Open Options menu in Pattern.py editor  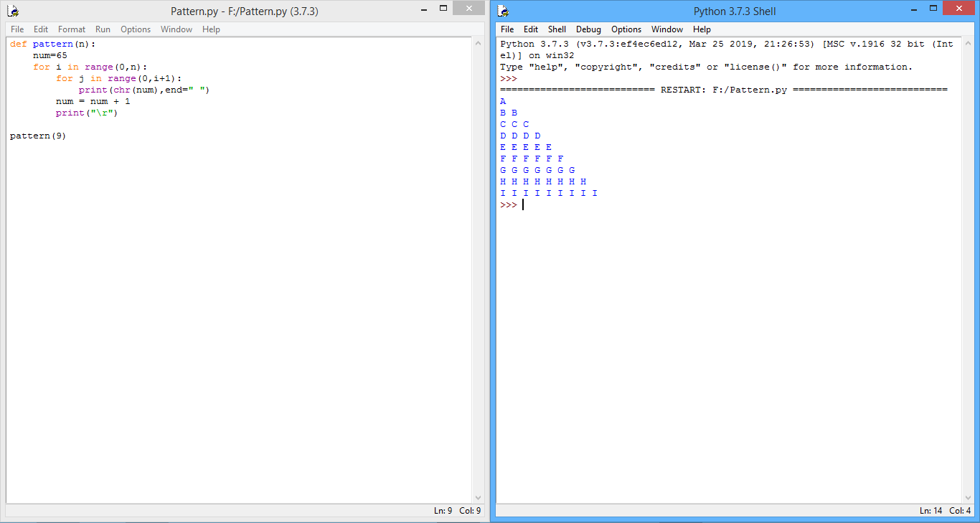[x=136, y=29]
